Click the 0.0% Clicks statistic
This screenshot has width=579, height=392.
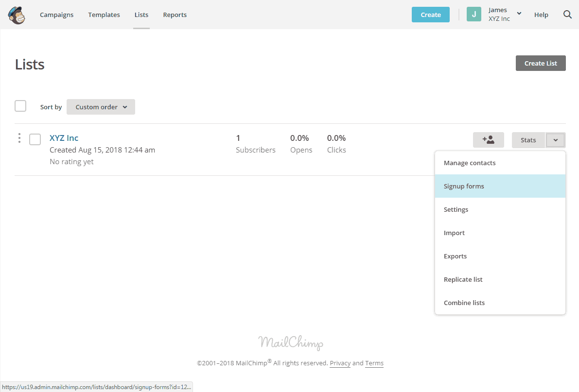pos(336,144)
